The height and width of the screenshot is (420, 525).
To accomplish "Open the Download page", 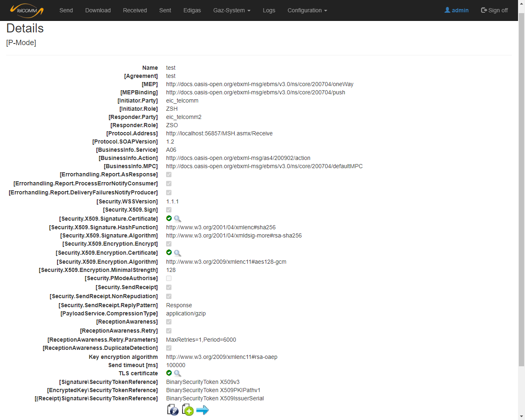I will 98,10.
